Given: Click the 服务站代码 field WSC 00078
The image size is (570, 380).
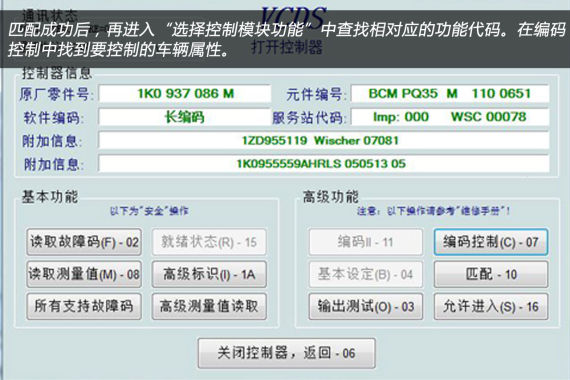Looking at the screenshot, I should [450, 117].
